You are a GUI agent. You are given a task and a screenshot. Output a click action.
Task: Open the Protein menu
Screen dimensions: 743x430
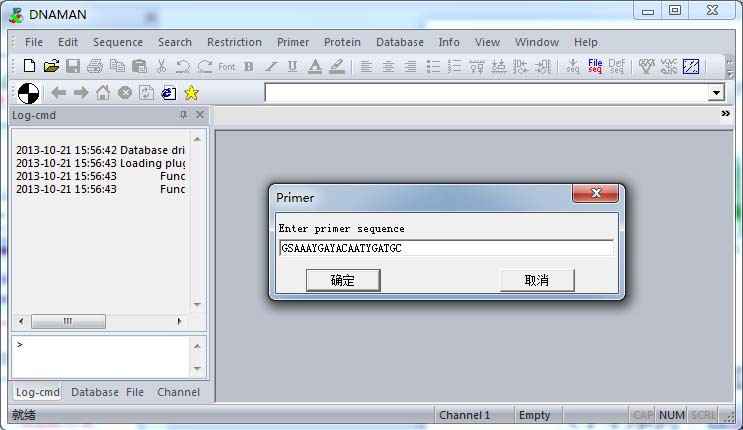pos(342,42)
